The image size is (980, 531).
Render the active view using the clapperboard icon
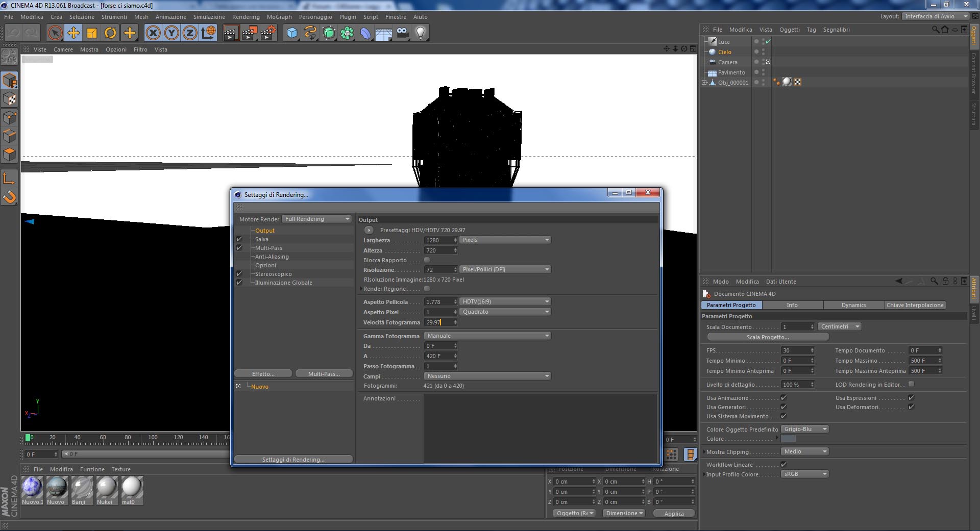coord(231,33)
